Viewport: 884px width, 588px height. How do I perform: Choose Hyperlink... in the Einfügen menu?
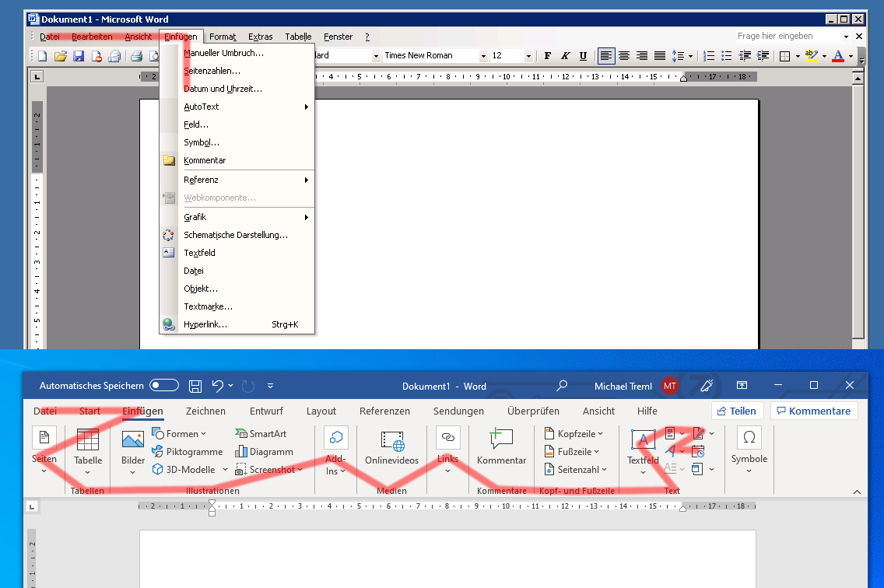pyautogui.click(x=237, y=325)
